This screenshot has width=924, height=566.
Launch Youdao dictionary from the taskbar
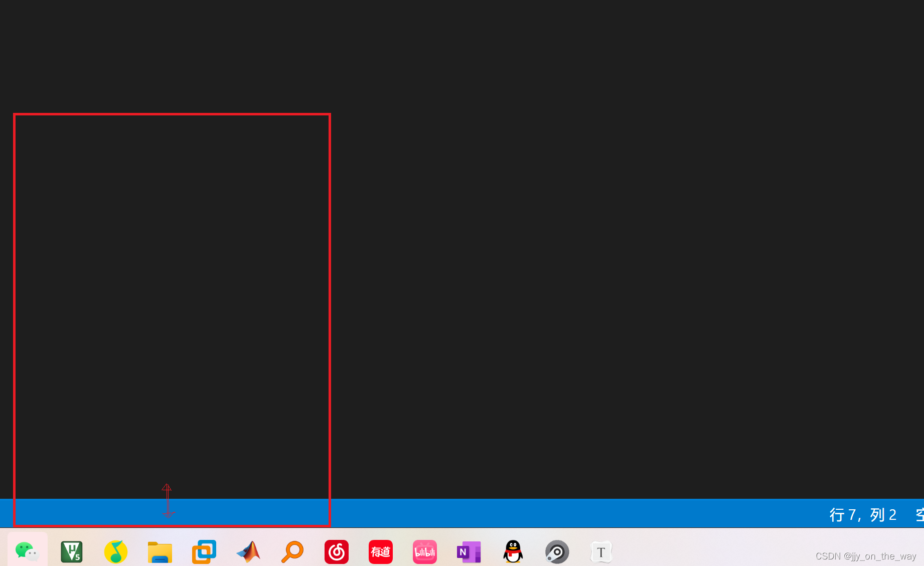[381, 552]
